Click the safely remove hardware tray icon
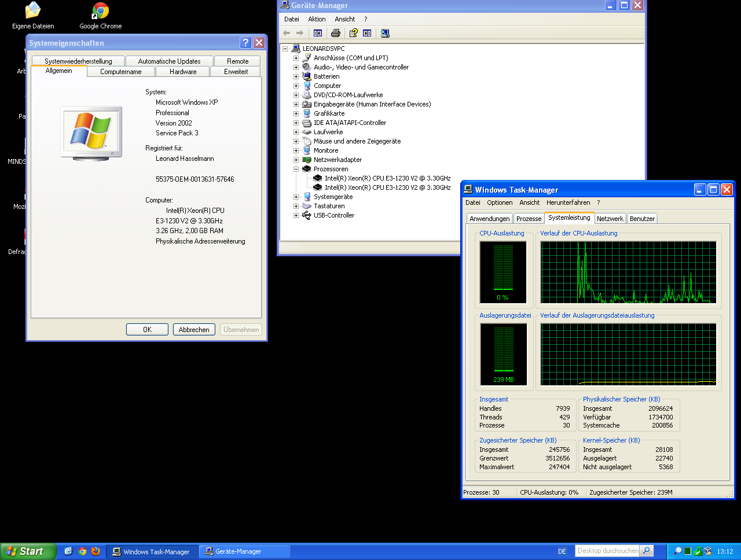 tap(698, 551)
